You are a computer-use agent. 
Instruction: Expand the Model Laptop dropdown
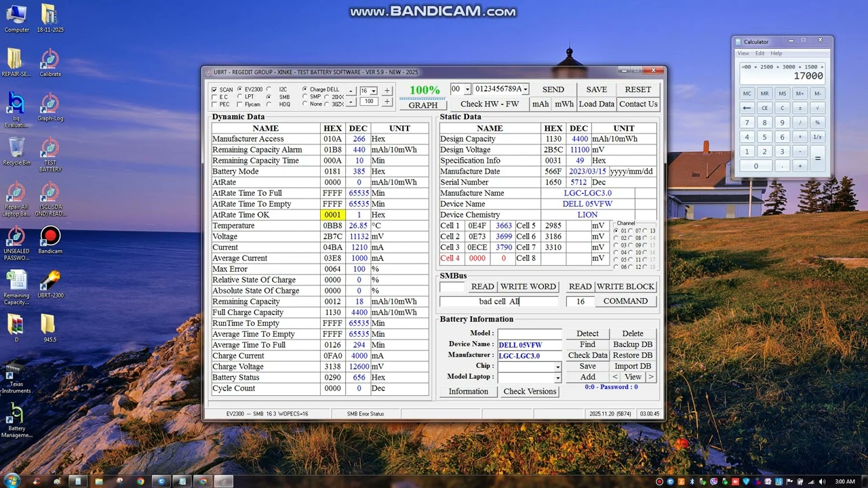pyautogui.click(x=558, y=378)
